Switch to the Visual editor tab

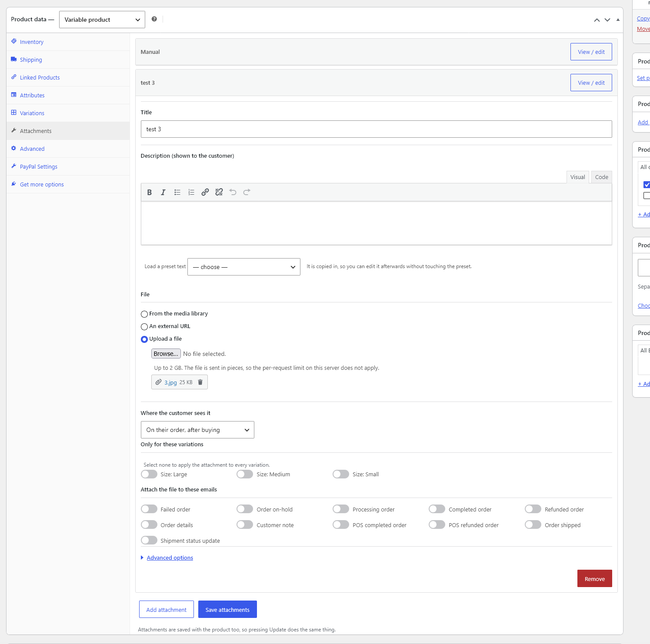pyautogui.click(x=578, y=177)
